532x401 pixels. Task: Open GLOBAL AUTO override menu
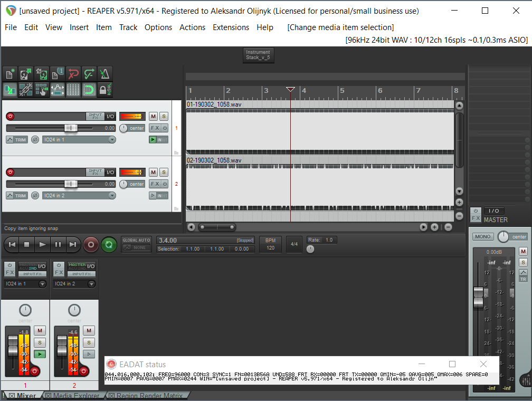click(136, 244)
